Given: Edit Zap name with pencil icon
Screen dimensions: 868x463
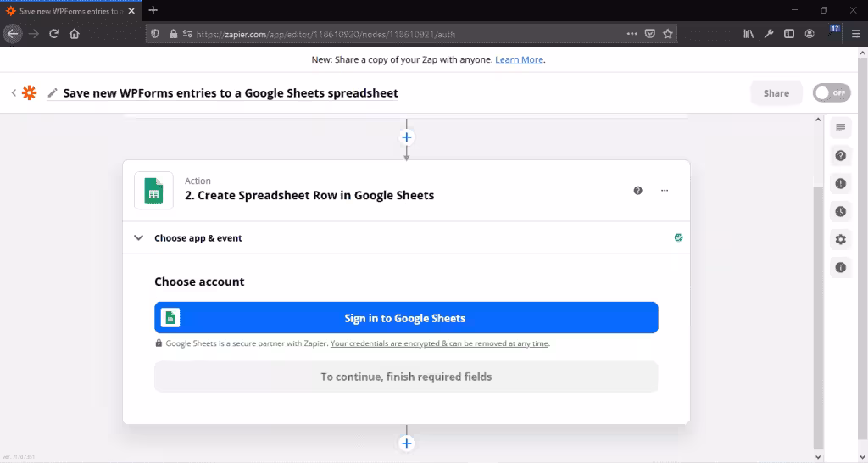Looking at the screenshot, I should pyautogui.click(x=53, y=93).
